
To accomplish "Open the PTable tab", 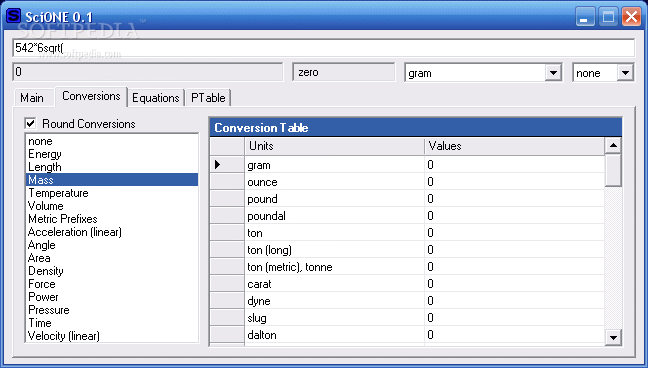I will click(208, 98).
